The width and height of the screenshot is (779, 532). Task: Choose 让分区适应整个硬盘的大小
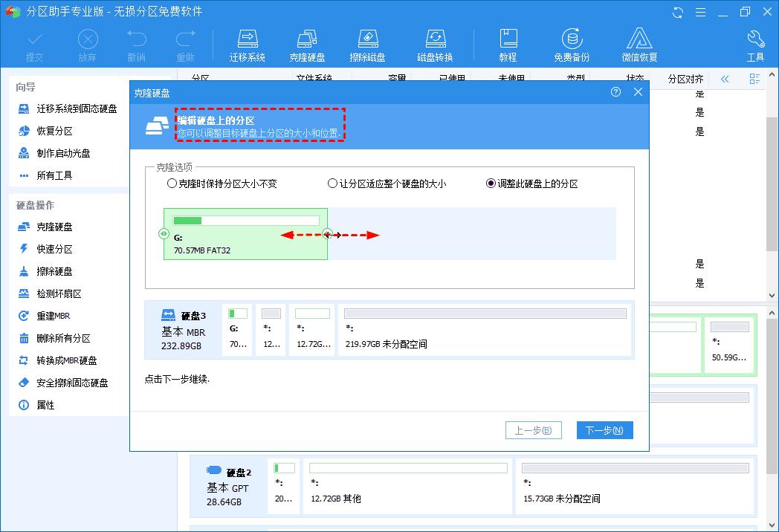click(x=332, y=183)
